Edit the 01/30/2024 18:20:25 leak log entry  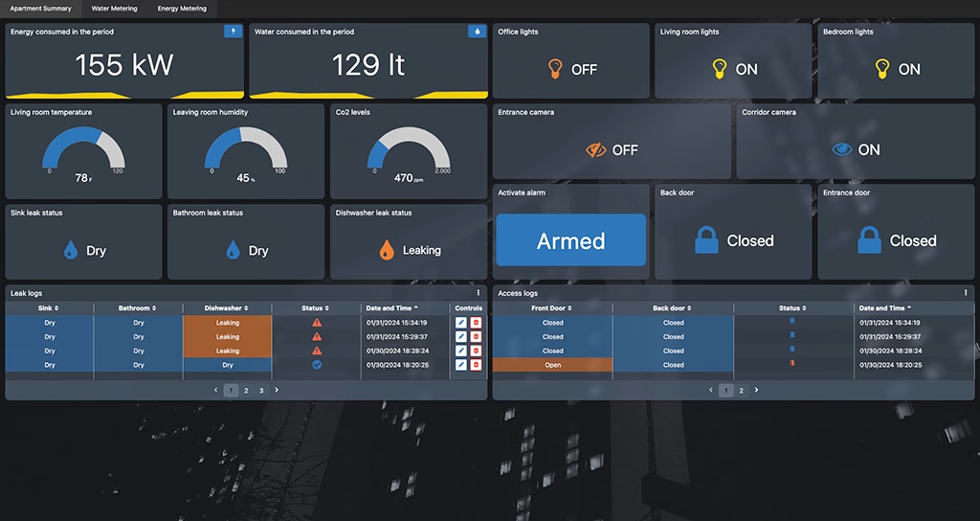pyautogui.click(x=461, y=365)
